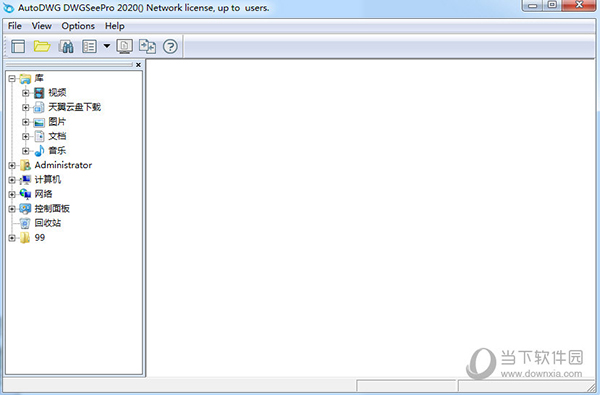Select the 视频 video library icon
The height and width of the screenshot is (395, 600).
39,93
